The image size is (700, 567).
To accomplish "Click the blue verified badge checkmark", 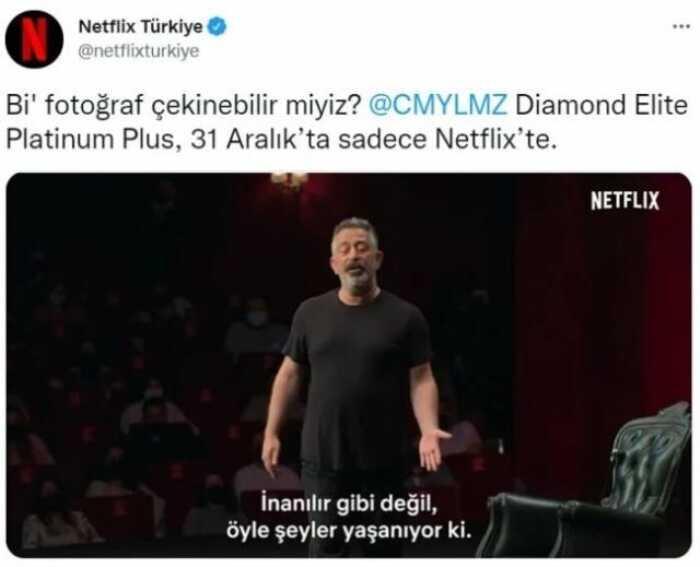I will (x=217, y=27).
